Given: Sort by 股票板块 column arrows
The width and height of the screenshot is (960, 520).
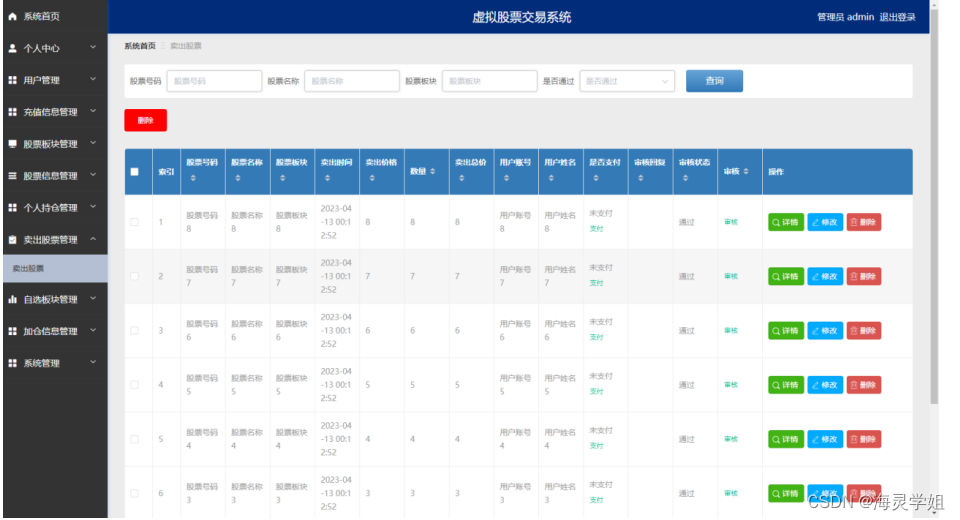Looking at the screenshot, I should (282, 178).
